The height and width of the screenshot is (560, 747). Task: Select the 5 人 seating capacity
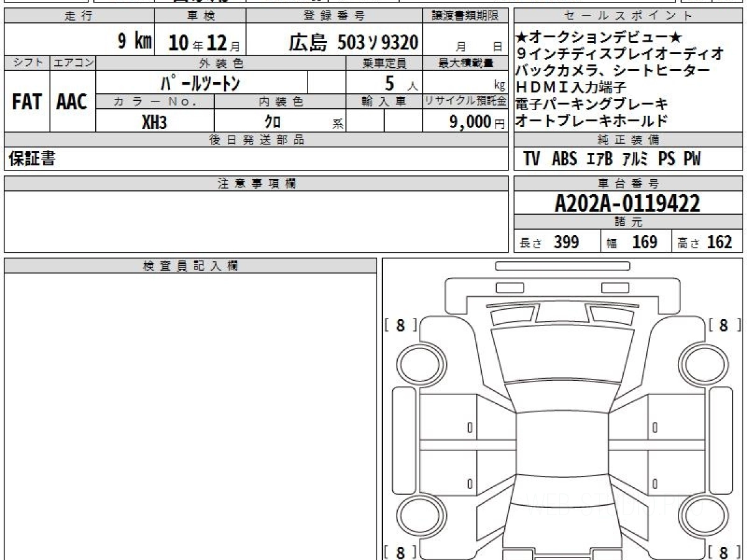402,82
